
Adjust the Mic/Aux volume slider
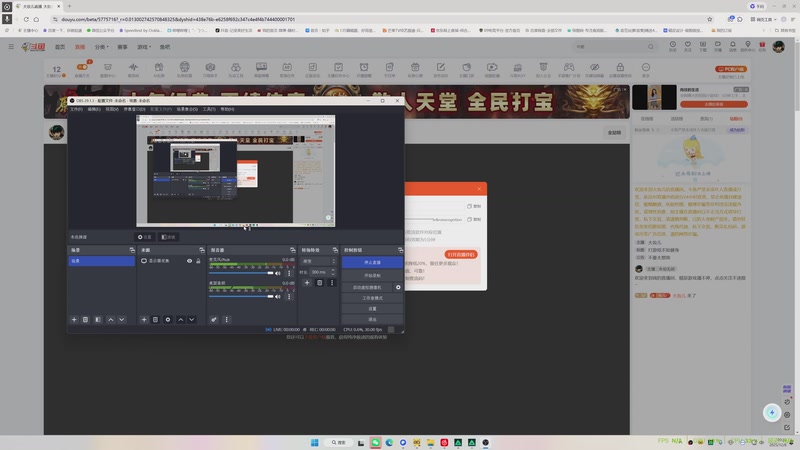click(241, 273)
